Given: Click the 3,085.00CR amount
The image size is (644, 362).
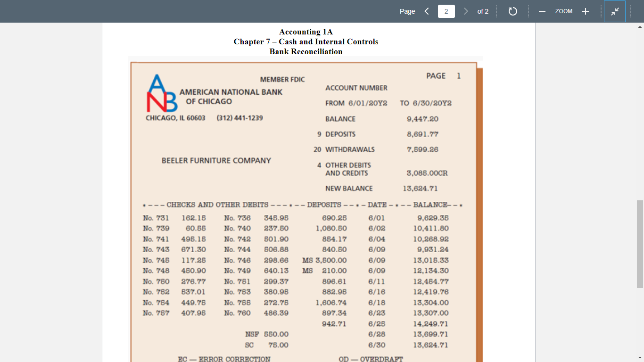Looking at the screenshot, I should (x=427, y=173).
